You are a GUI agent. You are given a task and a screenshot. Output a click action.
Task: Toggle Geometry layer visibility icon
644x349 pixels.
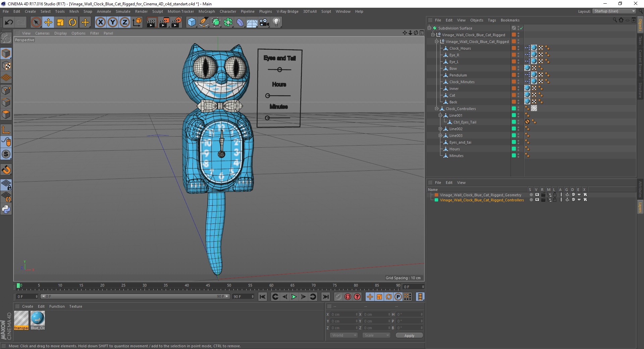click(537, 195)
